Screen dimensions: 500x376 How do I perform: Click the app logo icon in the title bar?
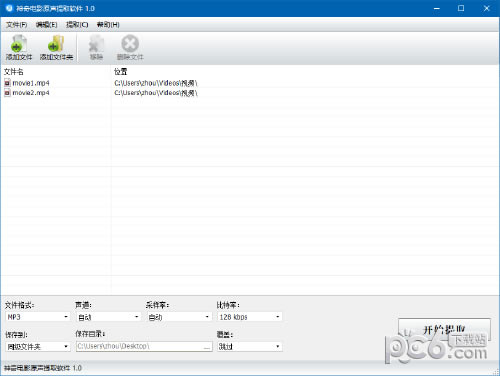pos(9,8)
